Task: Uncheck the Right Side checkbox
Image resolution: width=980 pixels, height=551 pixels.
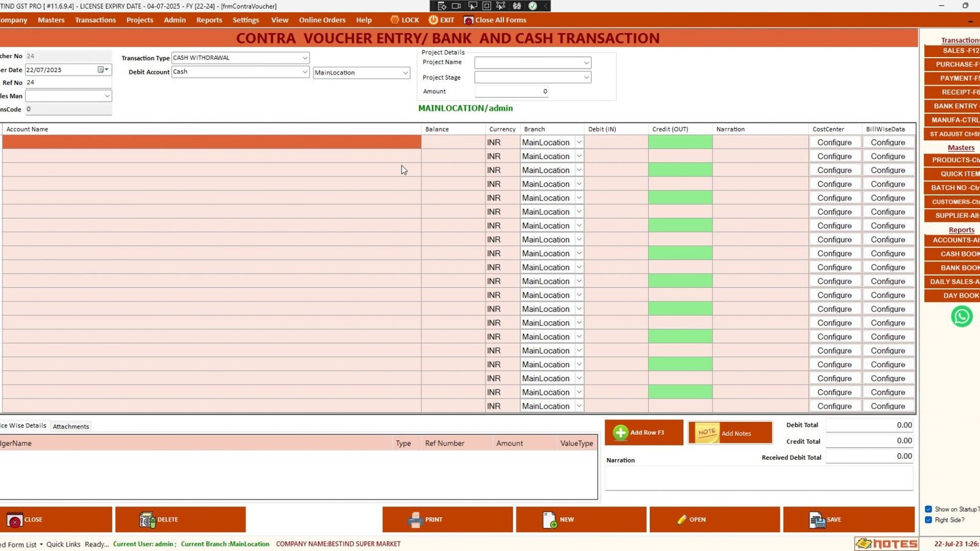Action: (929, 520)
